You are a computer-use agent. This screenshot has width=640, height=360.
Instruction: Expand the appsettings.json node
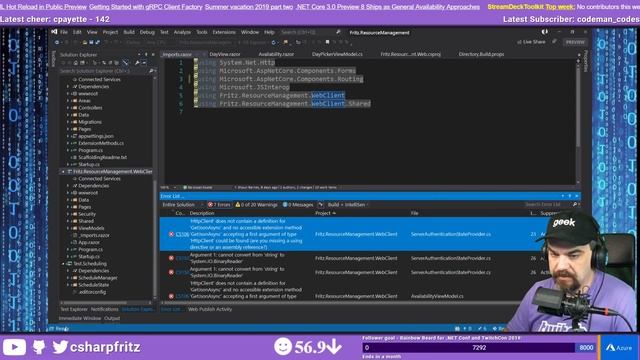tap(68, 136)
